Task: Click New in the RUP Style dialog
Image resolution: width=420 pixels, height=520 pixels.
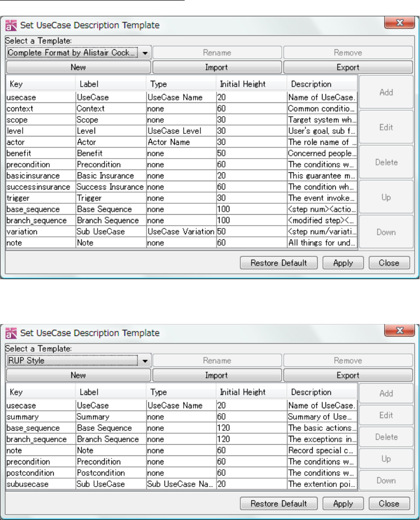Action: tap(79, 375)
